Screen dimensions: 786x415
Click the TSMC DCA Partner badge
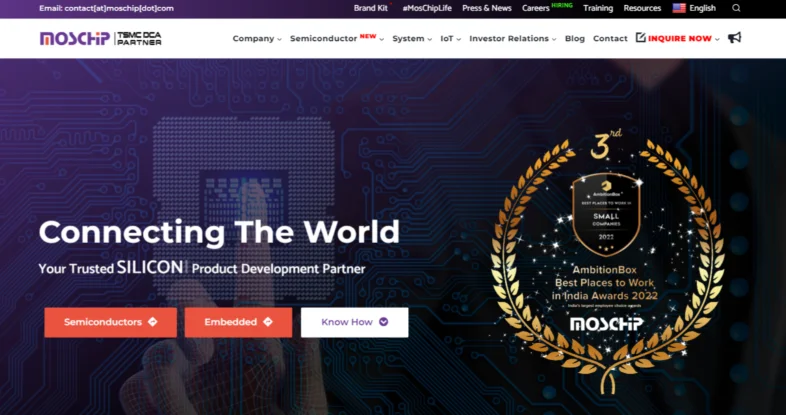(139, 39)
